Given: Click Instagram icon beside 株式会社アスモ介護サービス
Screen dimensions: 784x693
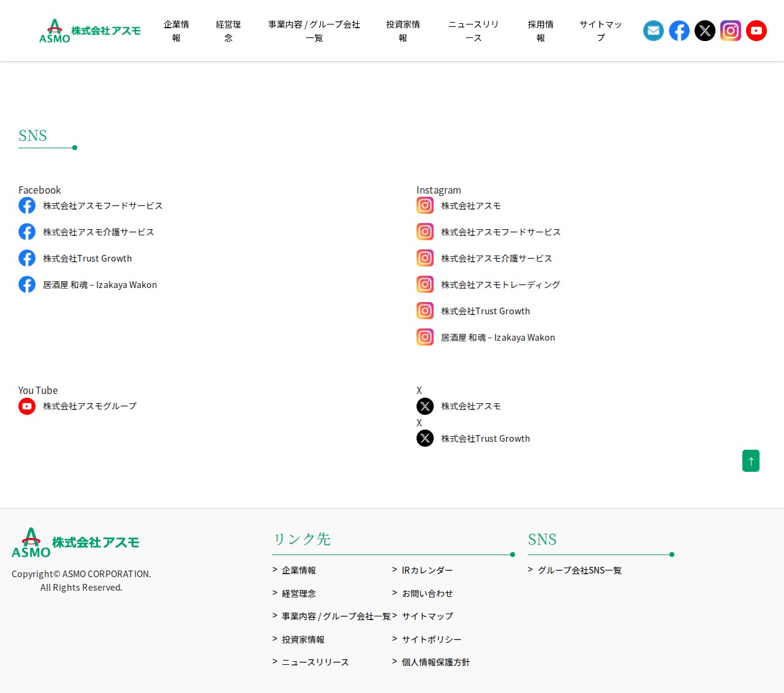Looking at the screenshot, I should [425, 258].
